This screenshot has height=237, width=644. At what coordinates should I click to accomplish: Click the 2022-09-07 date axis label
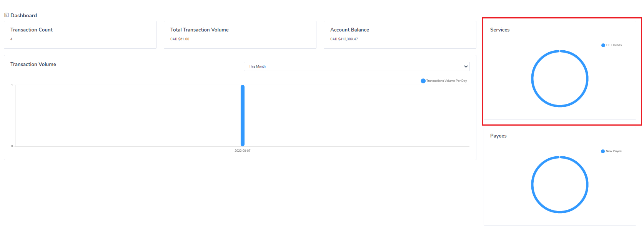click(x=243, y=151)
